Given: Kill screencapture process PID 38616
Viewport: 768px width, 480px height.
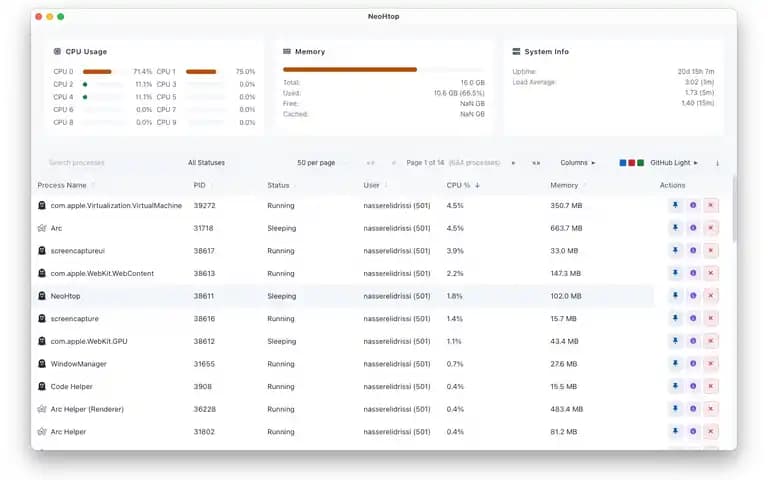Looking at the screenshot, I should click(x=710, y=318).
